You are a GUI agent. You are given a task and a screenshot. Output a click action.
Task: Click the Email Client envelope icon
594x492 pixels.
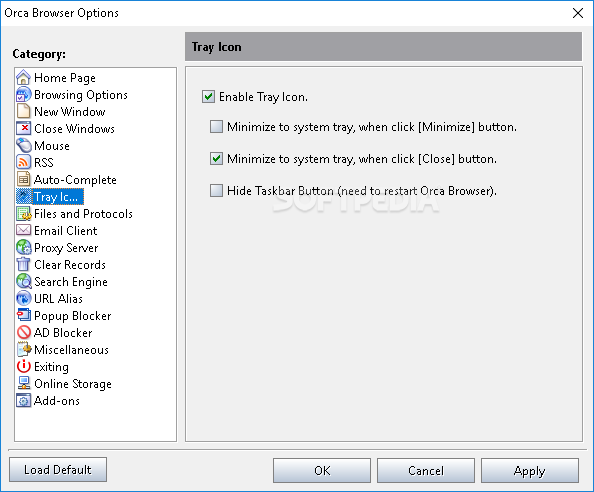(x=23, y=230)
